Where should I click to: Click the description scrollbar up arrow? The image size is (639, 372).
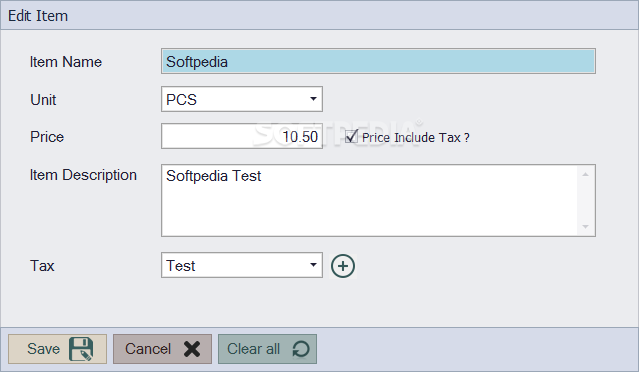[x=586, y=174]
